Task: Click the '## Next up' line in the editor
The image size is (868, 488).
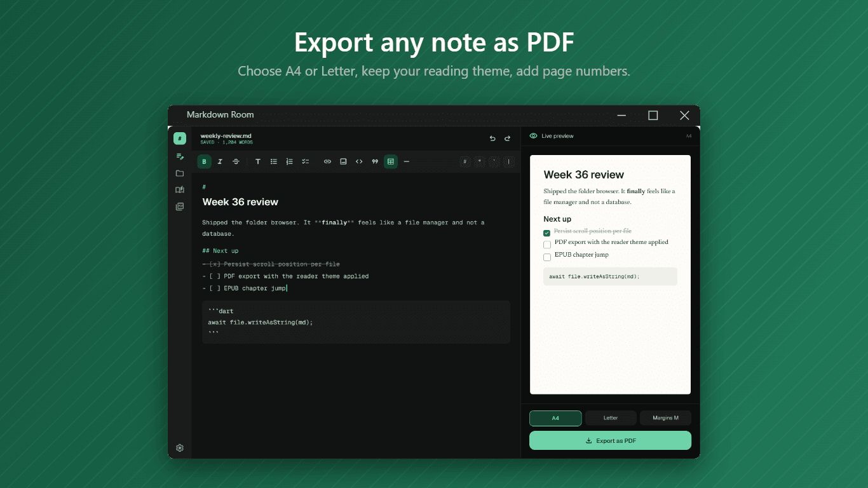Action: (220, 251)
